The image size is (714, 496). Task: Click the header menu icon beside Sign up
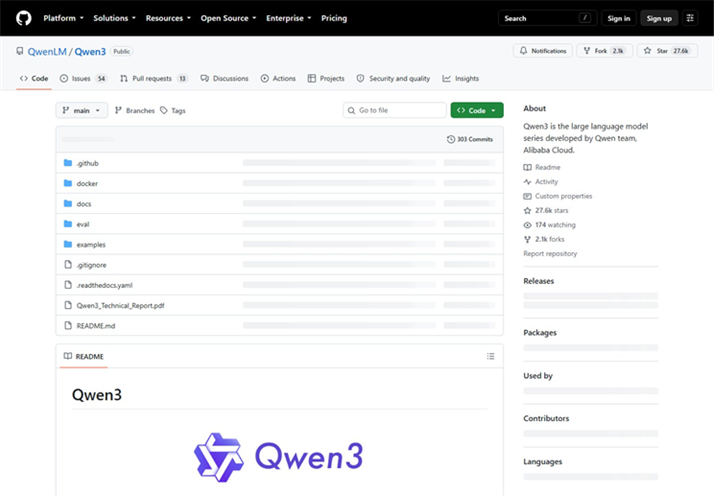pos(690,18)
